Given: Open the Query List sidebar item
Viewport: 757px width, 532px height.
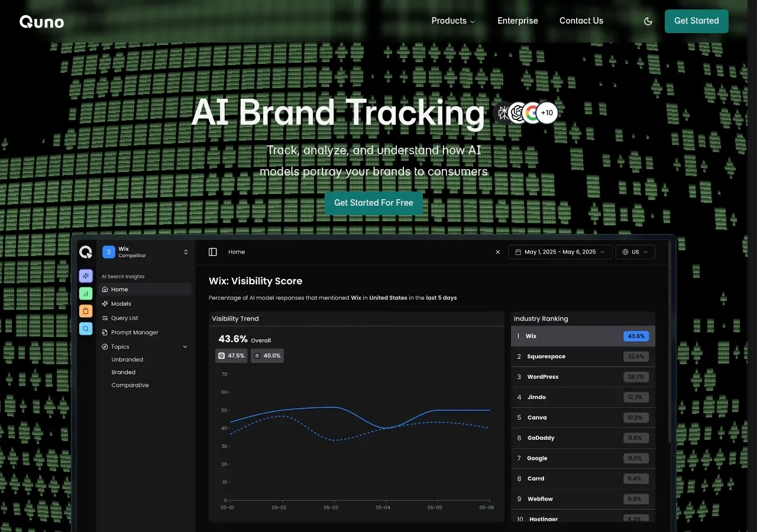Looking at the screenshot, I should [x=145, y=318].
